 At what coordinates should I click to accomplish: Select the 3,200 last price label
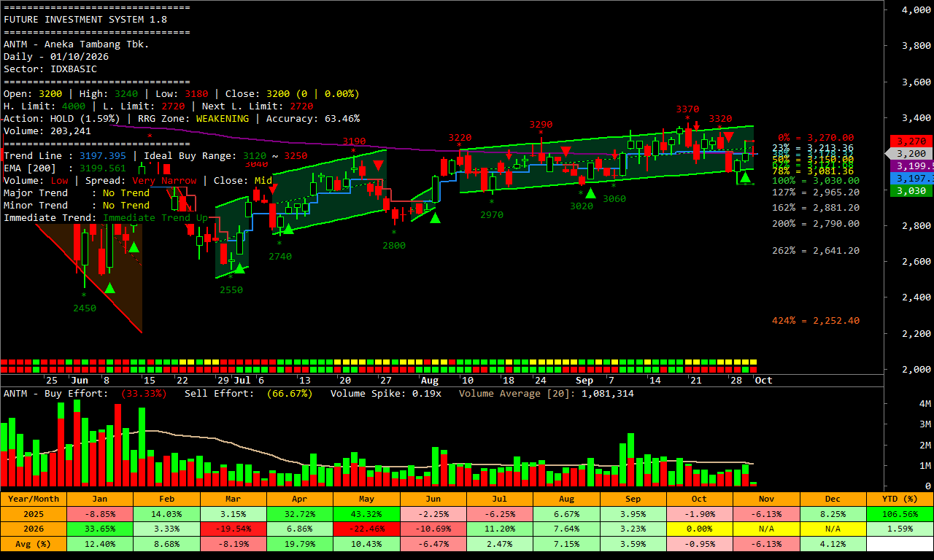point(911,154)
